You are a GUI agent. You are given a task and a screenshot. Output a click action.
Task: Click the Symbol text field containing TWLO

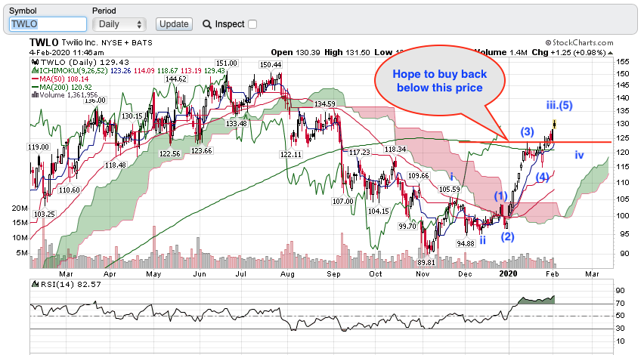pos(48,24)
